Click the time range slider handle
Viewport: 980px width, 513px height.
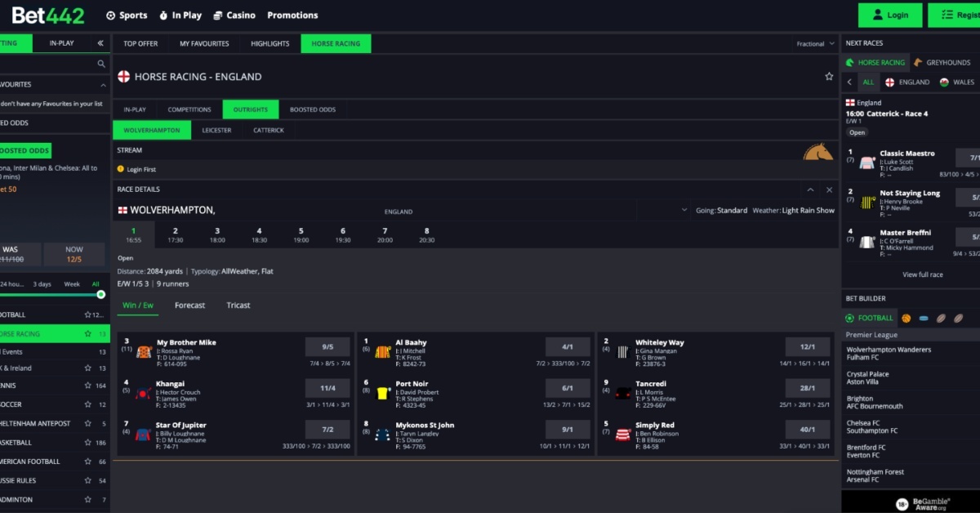[100, 294]
